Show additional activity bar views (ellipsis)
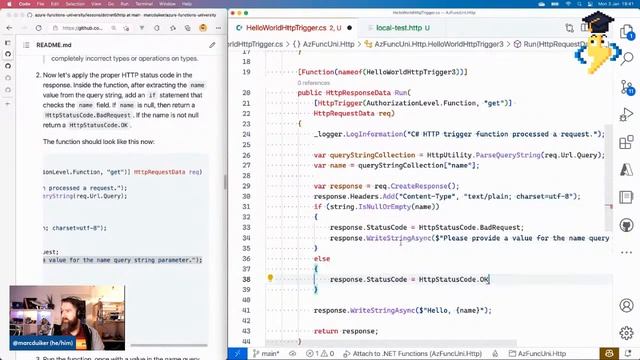Image resolution: width=640 pixels, height=360 pixels. tap(627, 253)
